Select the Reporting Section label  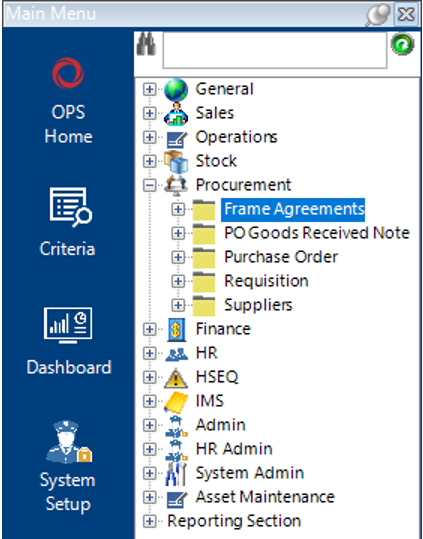(x=234, y=521)
